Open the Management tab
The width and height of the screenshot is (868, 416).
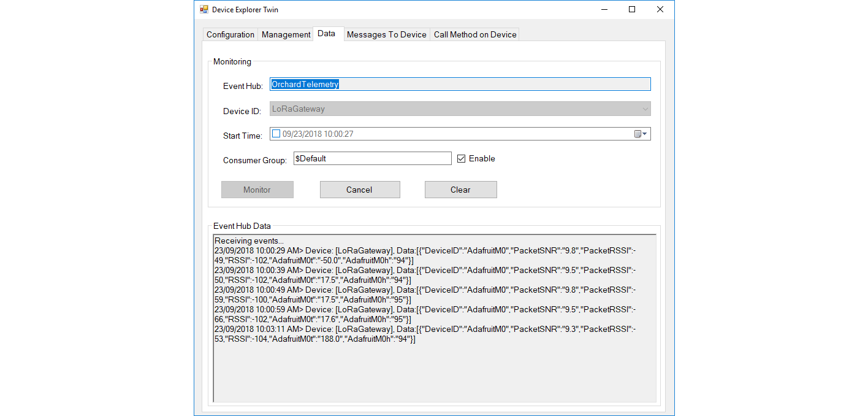[286, 35]
